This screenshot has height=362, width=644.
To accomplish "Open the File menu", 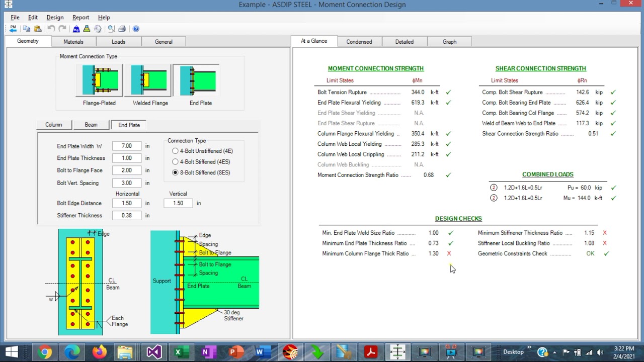I will tap(15, 17).
